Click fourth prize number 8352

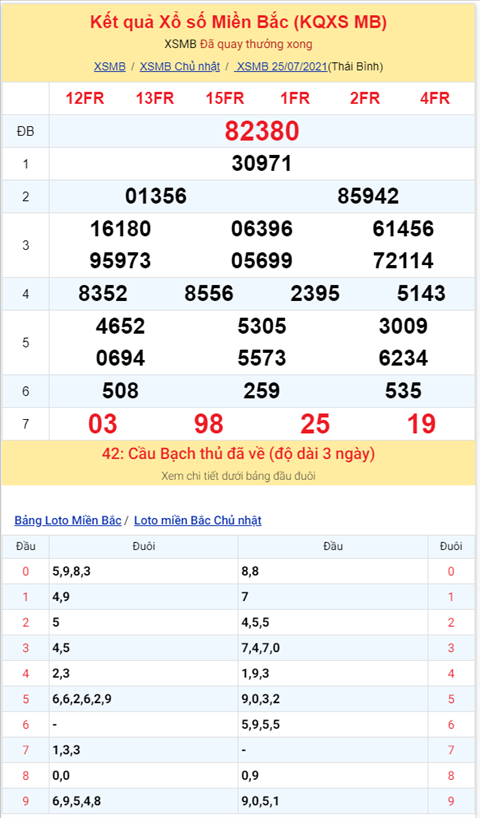click(103, 294)
